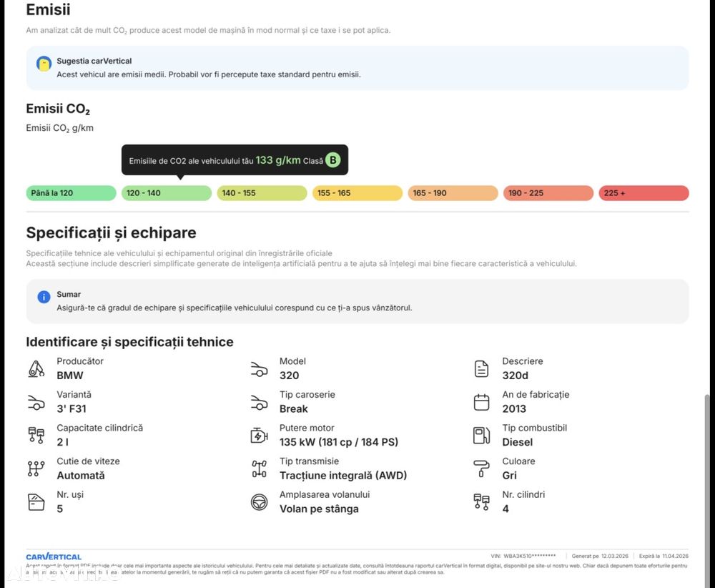The width and height of the screenshot is (715, 588).
Task: Click the steering wheel icon
Action: [x=259, y=501]
